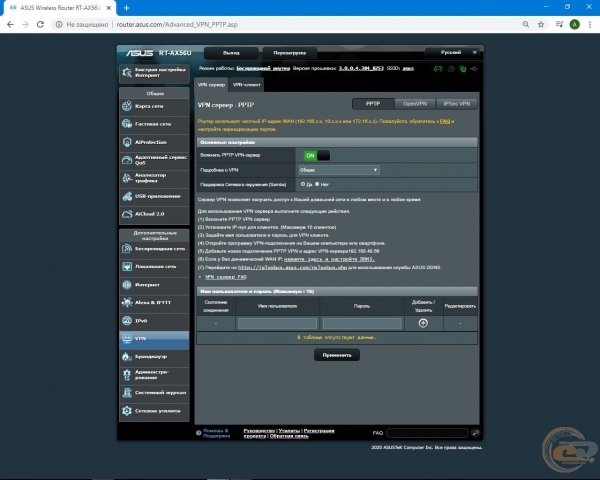Bookmark page with star icon
600x480 pixels.
click(x=541, y=24)
